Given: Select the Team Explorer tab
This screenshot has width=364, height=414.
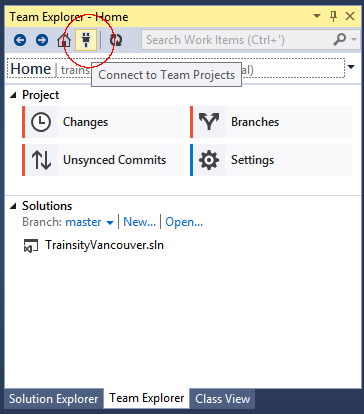Looking at the screenshot, I should point(147,398).
